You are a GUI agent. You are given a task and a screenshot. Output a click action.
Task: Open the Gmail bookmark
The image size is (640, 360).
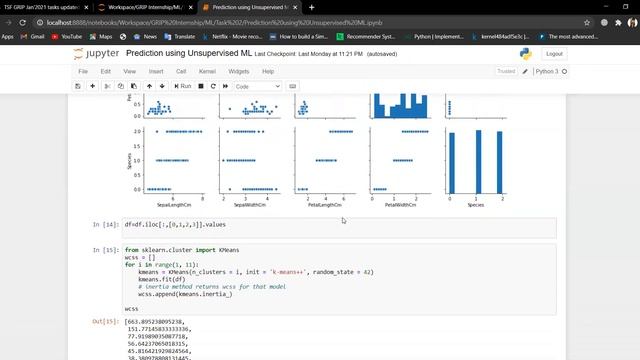click(32, 37)
